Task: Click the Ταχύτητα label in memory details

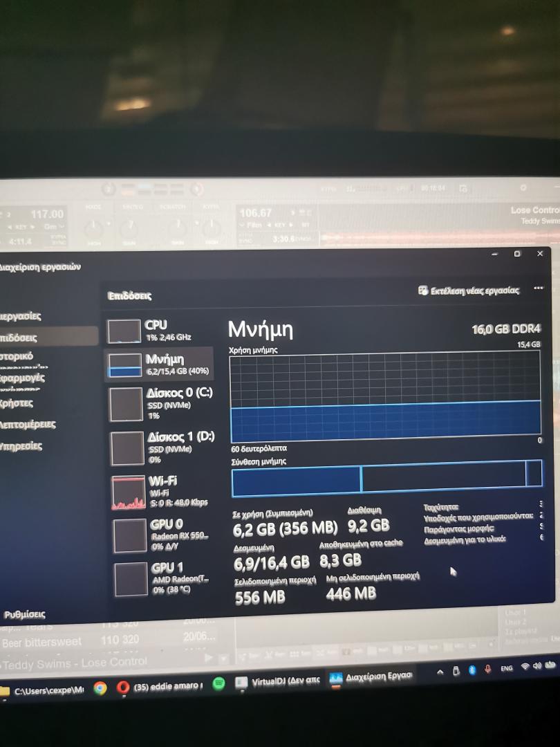Action: tap(441, 507)
